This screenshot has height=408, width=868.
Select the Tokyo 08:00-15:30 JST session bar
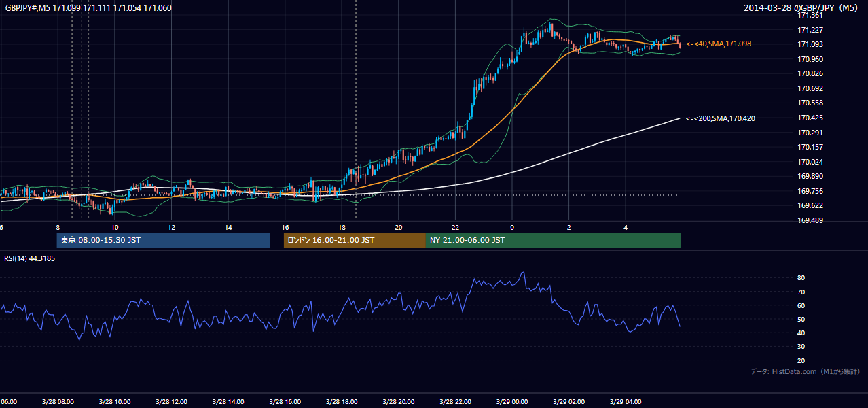click(163, 240)
